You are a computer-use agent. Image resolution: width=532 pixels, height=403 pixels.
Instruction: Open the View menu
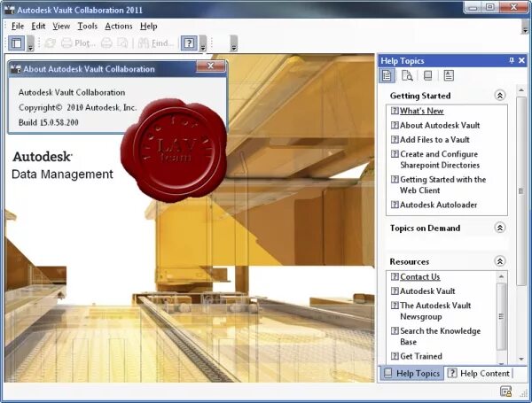tap(61, 26)
